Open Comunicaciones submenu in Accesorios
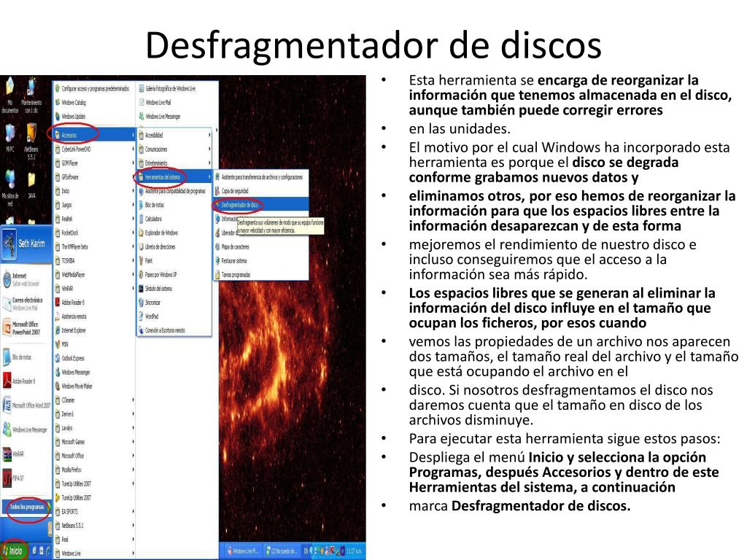Image resolution: width=747 pixels, height=560 pixels. [174, 149]
